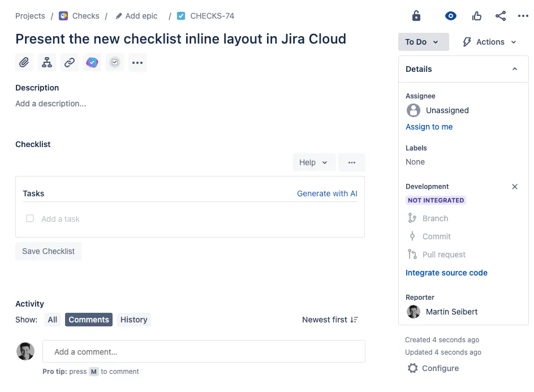Screen dimensions: 534x392
Task: Click the Configure button text
Action: click(x=440, y=368)
